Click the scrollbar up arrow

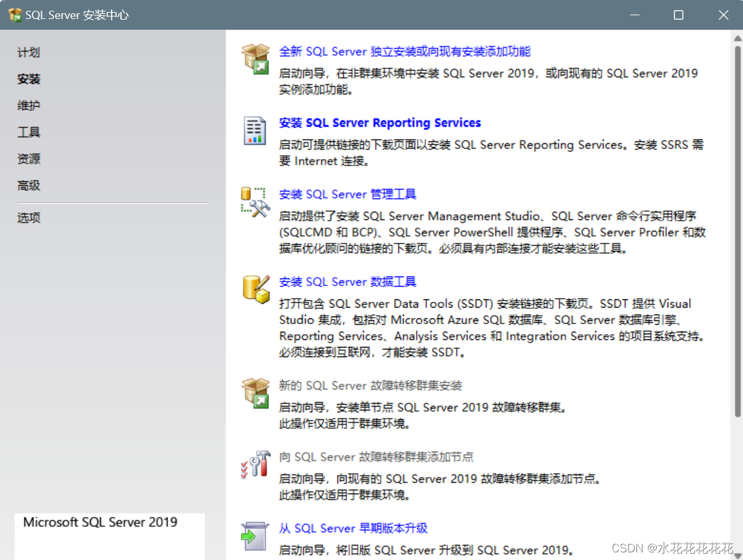(x=737, y=37)
